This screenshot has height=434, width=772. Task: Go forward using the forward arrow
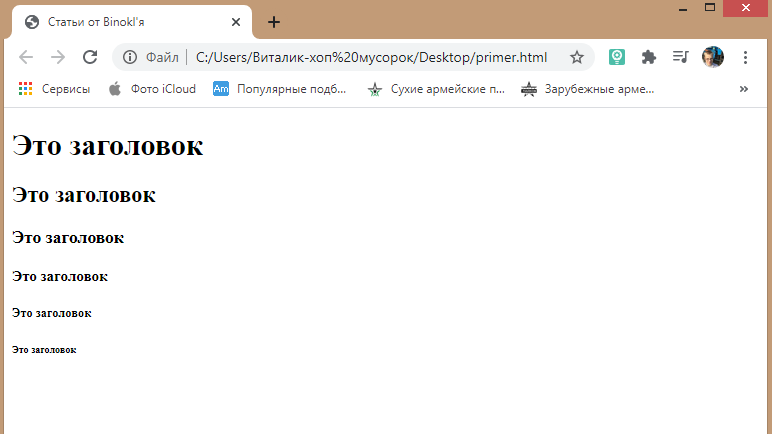(x=58, y=57)
